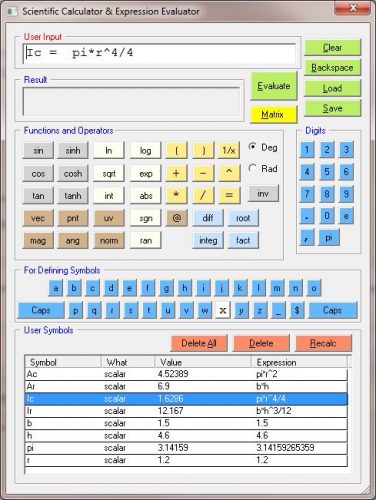Click the vec vector function button
This screenshot has height=500, width=376.
tap(38, 218)
